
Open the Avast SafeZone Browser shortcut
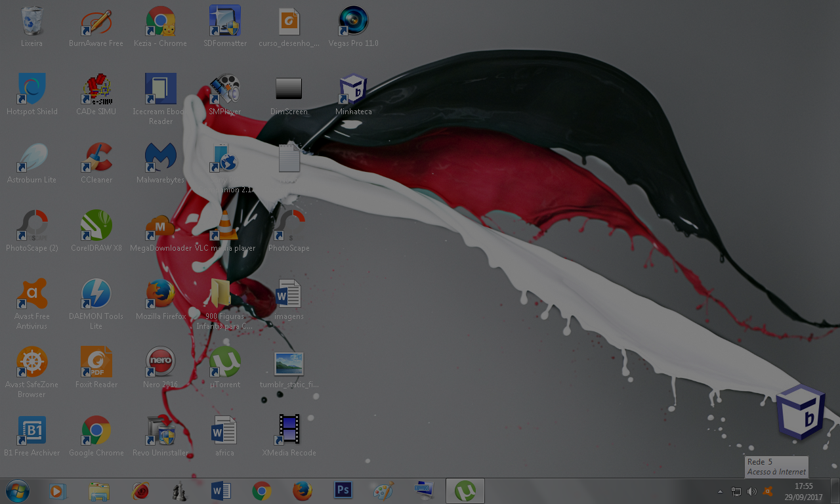click(x=31, y=372)
